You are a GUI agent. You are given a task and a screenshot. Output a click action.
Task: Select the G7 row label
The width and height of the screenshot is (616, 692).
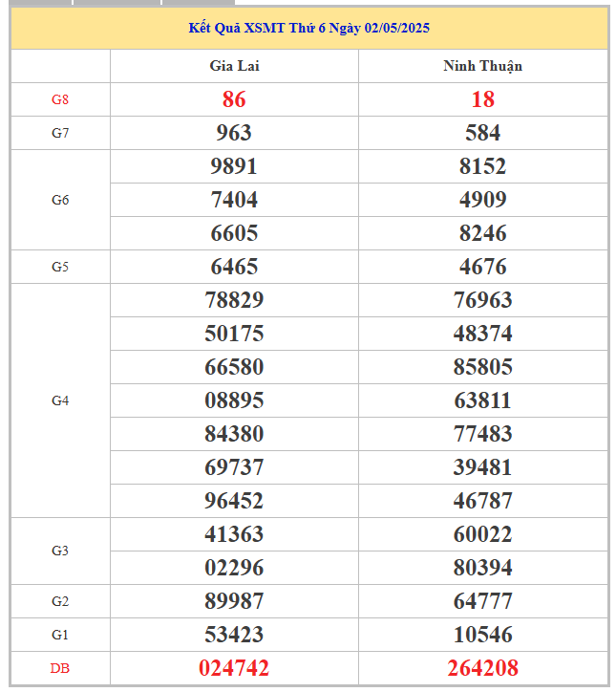60,133
